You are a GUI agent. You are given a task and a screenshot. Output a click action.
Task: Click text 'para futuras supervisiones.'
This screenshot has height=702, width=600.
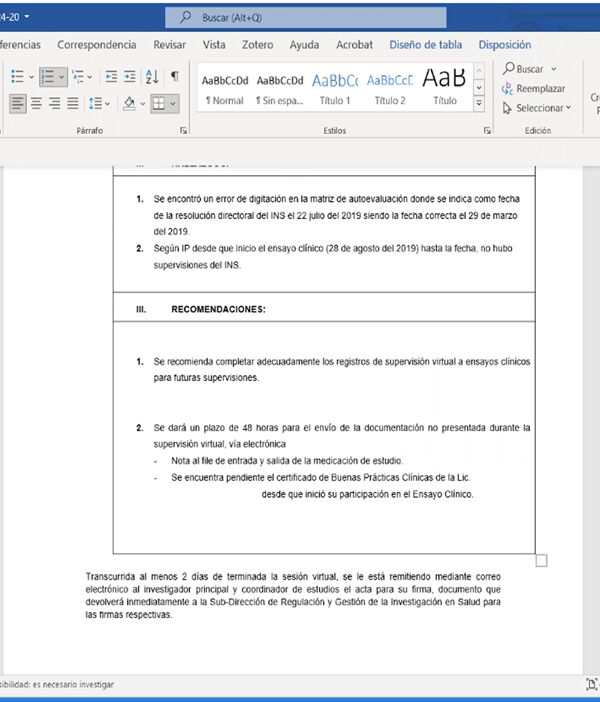(x=206, y=378)
